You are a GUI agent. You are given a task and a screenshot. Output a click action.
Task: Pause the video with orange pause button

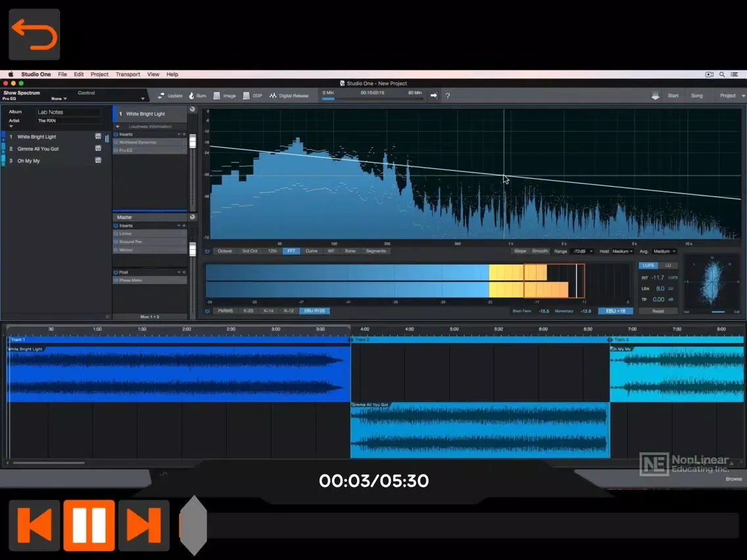pos(89,525)
